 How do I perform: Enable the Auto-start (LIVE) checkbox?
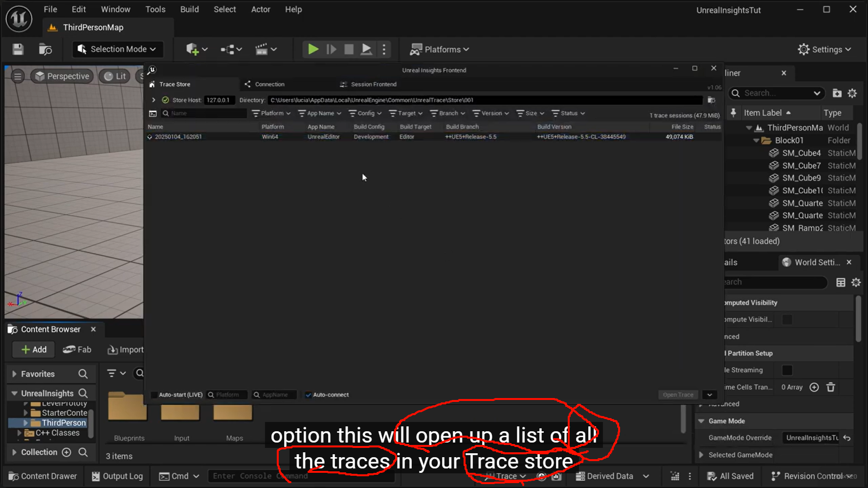[x=155, y=395]
